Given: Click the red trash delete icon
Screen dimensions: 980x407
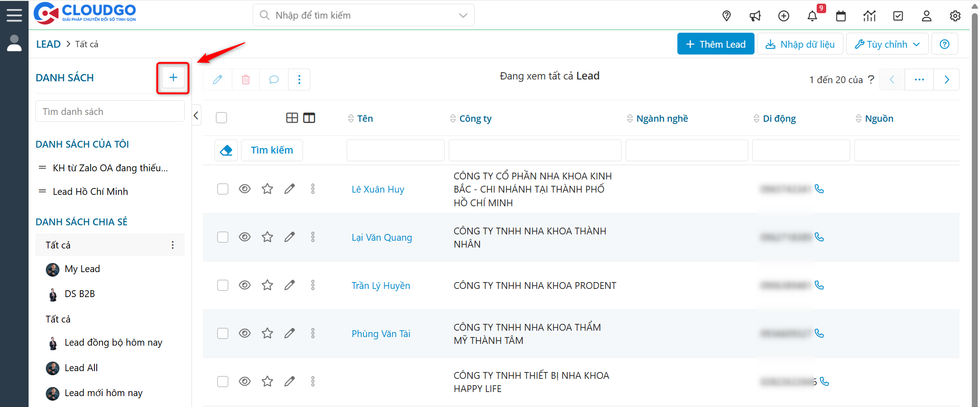Looking at the screenshot, I should pos(245,80).
